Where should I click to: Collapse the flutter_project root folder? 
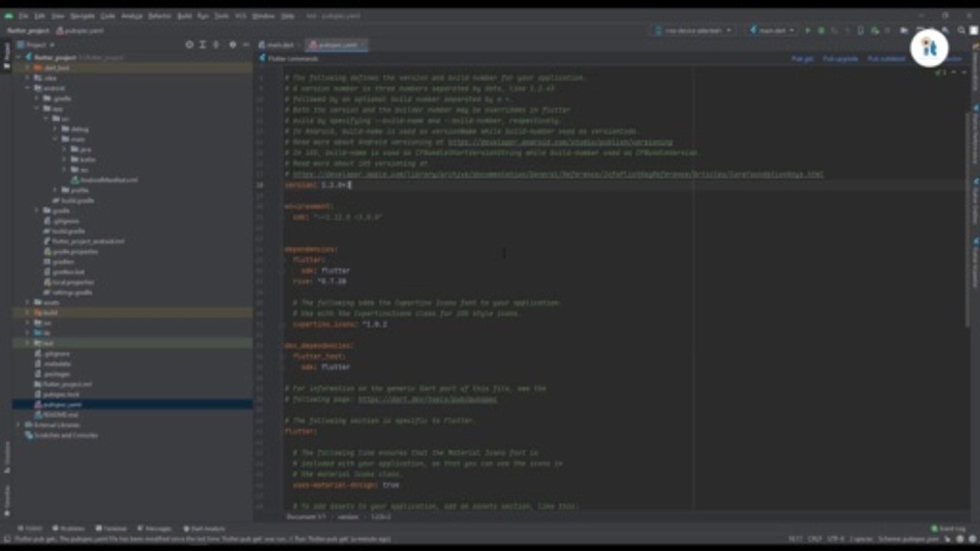pyautogui.click(x=20, y=57)
